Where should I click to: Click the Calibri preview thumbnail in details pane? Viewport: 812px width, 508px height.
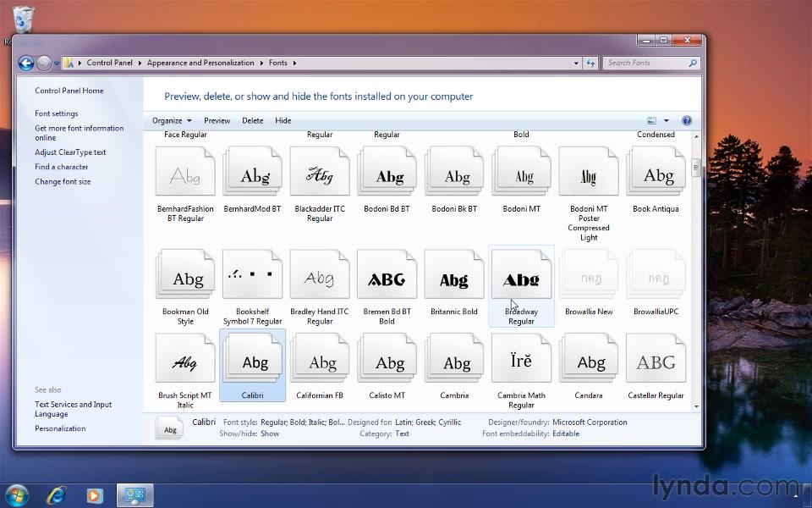pos(170,428)
